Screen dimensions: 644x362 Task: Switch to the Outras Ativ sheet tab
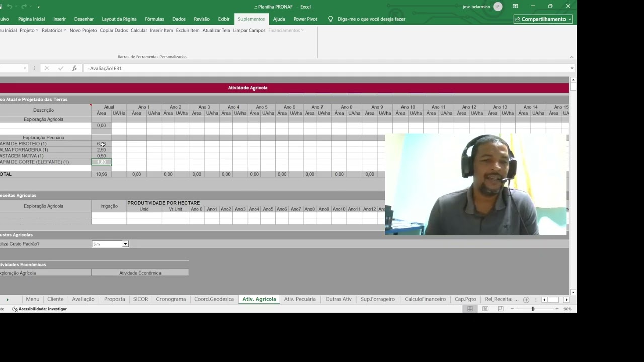338,299
